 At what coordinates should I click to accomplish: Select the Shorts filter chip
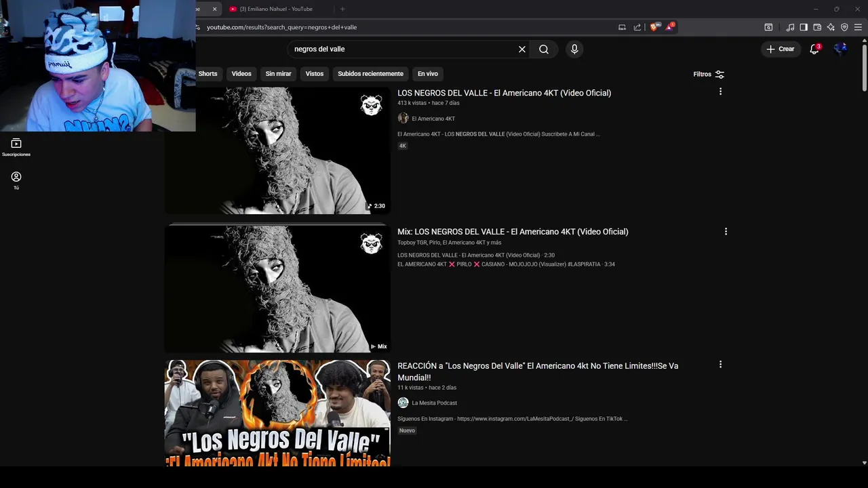pos(208,73)
